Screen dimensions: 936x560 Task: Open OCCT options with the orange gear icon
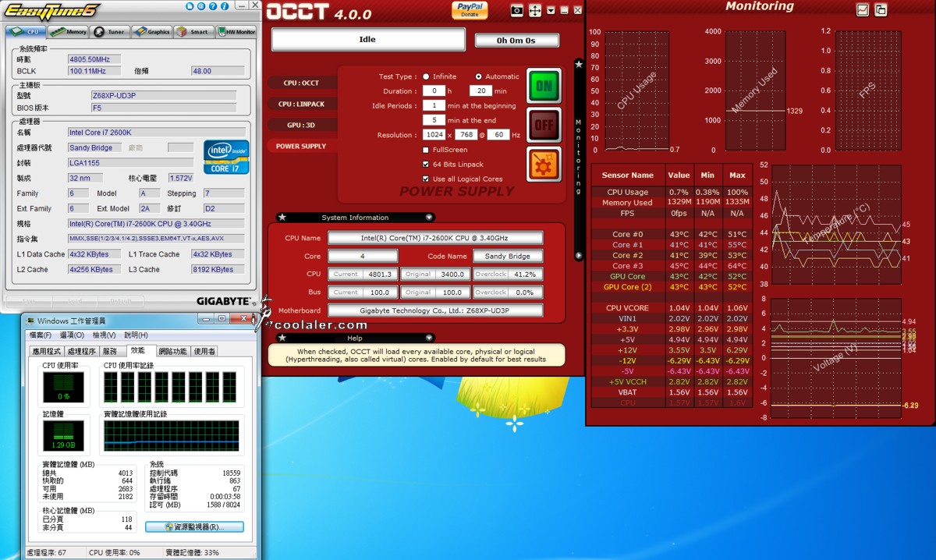point(544,164)
